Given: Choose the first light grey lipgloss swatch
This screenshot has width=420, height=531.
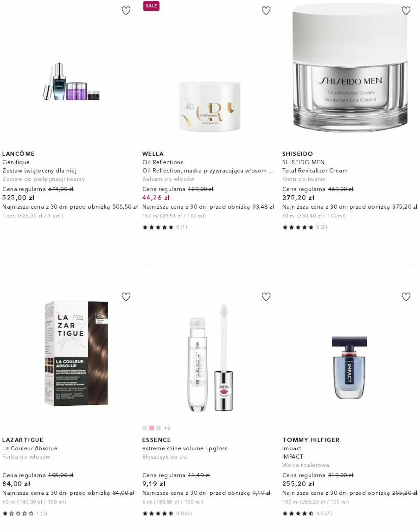Looking at the screenshot, I should (144, 428).
